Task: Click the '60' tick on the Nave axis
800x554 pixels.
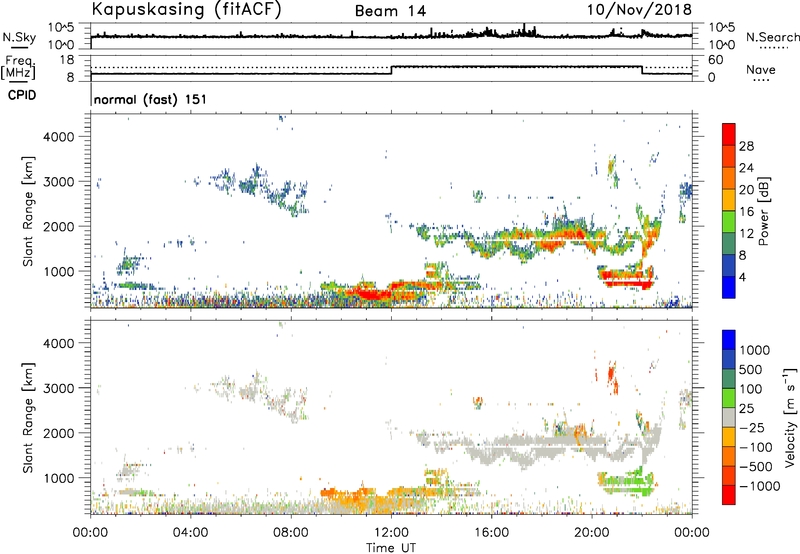Action: 716,60
